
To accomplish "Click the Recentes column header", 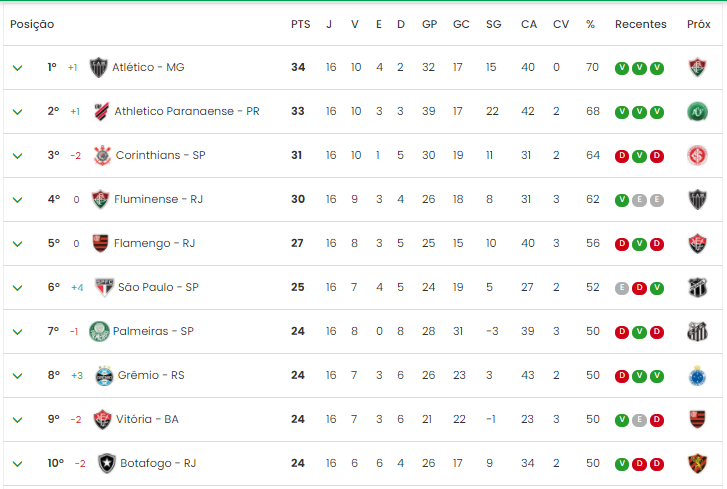I will tap(640, 24).
